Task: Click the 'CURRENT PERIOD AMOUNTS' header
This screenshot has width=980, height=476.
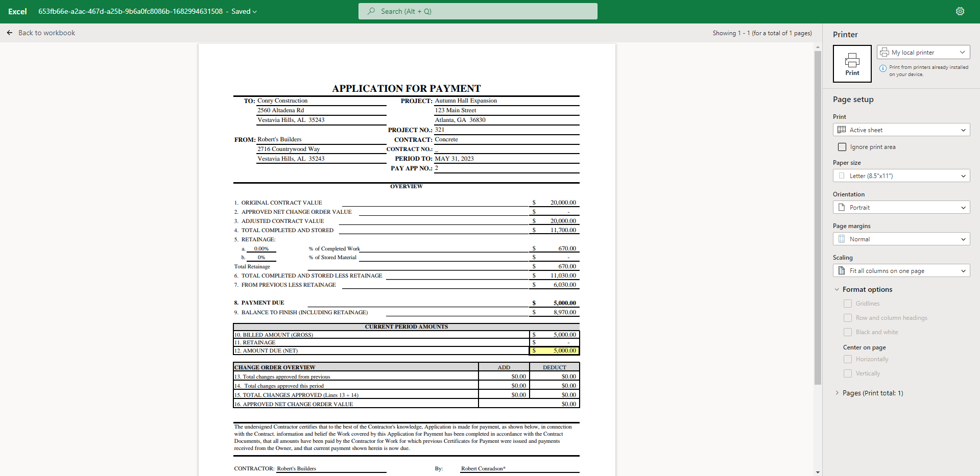Action: click(x=407, y=327)
